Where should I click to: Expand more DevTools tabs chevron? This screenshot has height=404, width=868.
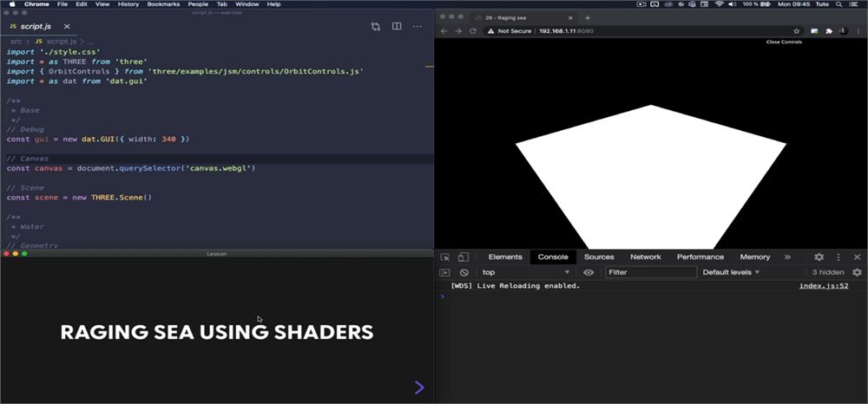tap(787, 257)
